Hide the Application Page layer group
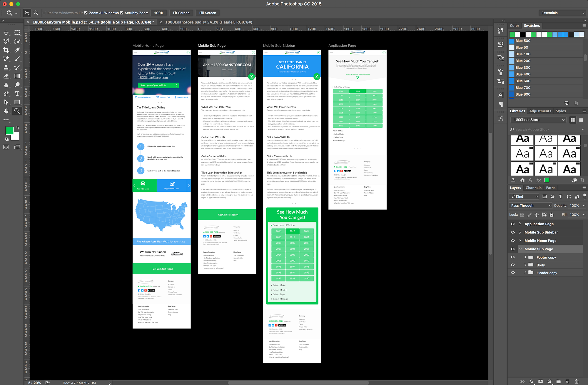 coord(513,224)
